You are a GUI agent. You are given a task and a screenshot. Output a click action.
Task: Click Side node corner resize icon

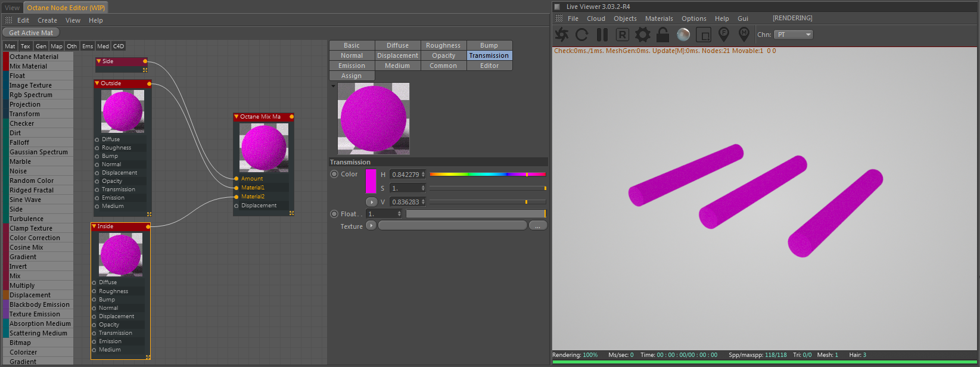145,70
